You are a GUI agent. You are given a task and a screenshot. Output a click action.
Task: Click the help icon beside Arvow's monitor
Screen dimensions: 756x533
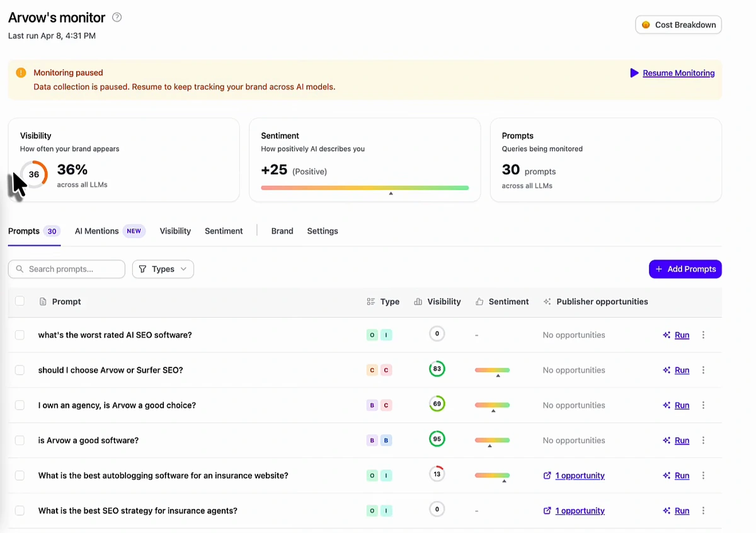tap(117, 18)
